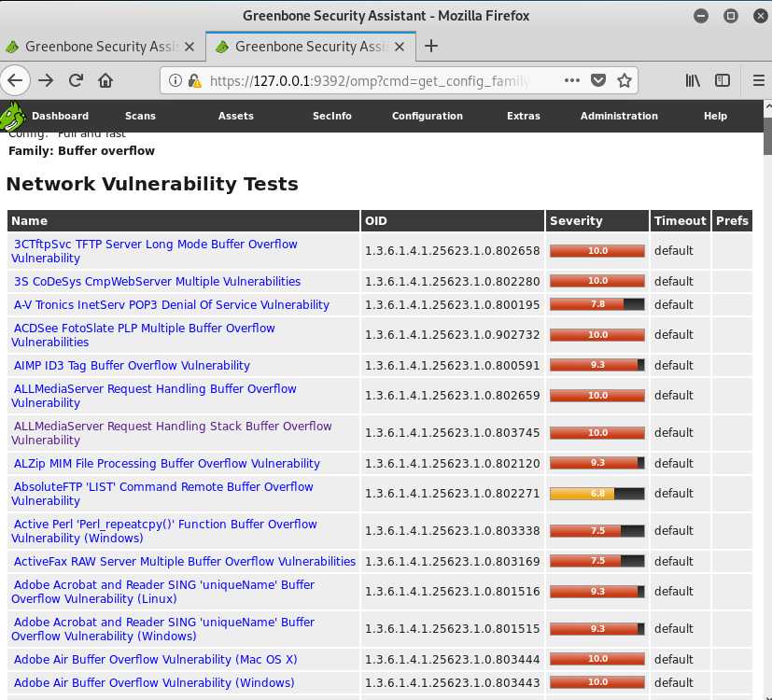Open the Dashboard menu
The image size is (772, 700).
[60, 116]
